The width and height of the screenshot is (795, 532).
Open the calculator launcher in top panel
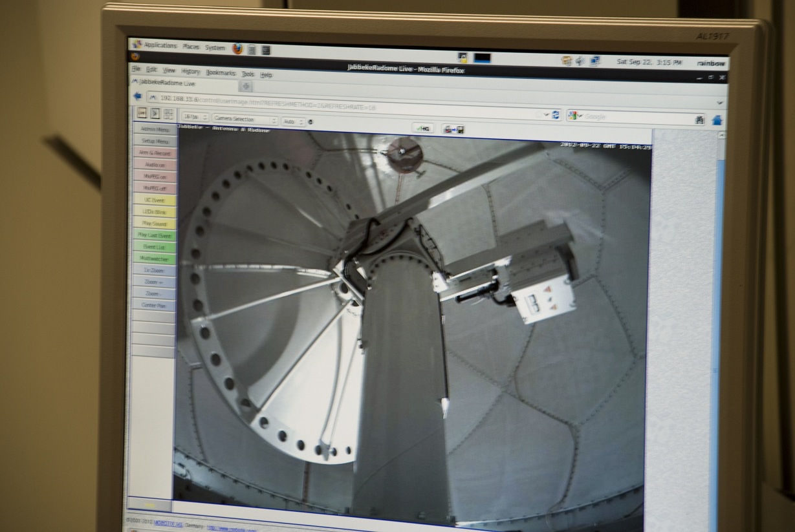(x=252, y=49)
